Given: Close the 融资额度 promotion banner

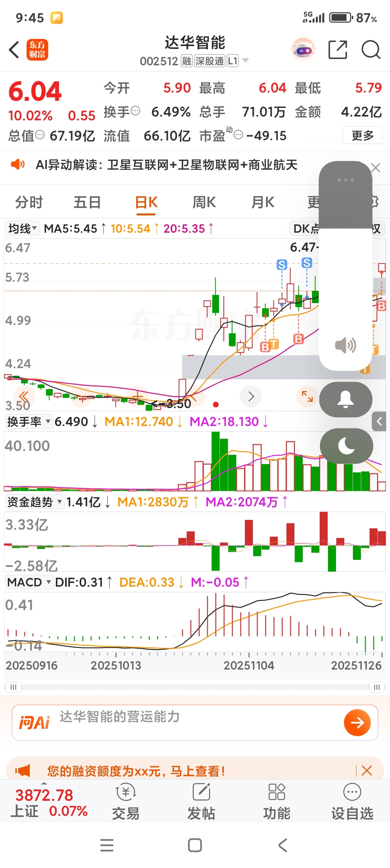Looking at the screenshot, I should tap(367, 770).
